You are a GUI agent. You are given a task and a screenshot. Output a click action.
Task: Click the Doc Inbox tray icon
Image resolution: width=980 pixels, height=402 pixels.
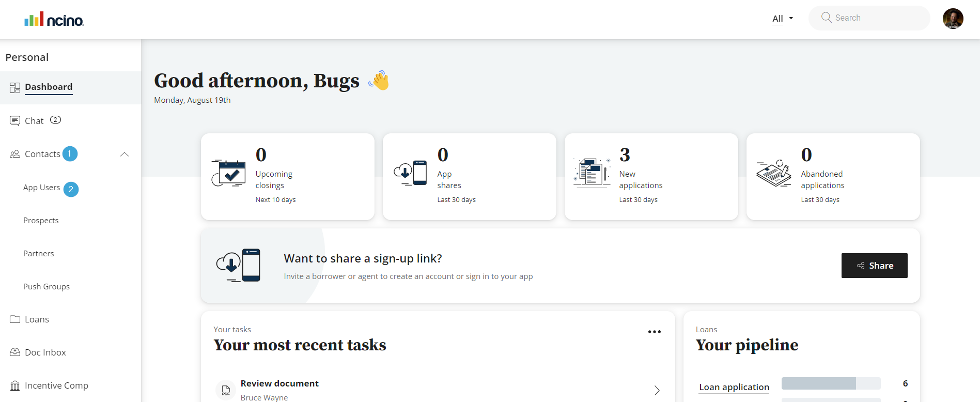(x=15, y=352)
